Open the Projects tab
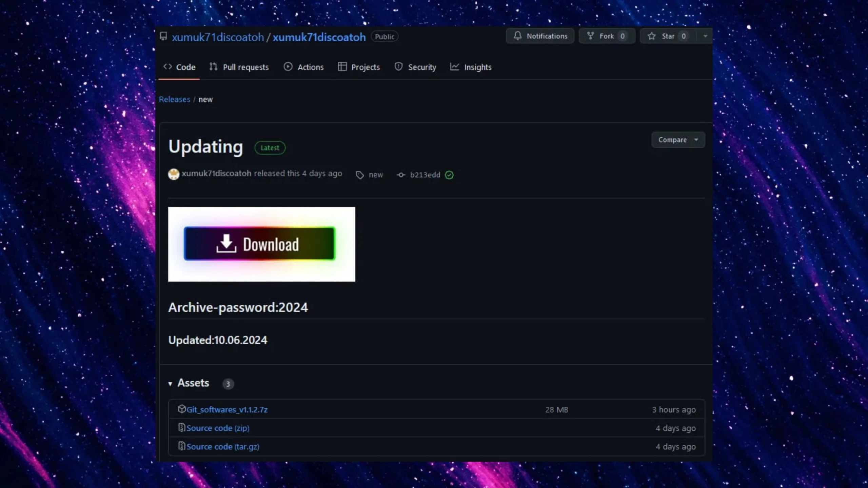 359,67
